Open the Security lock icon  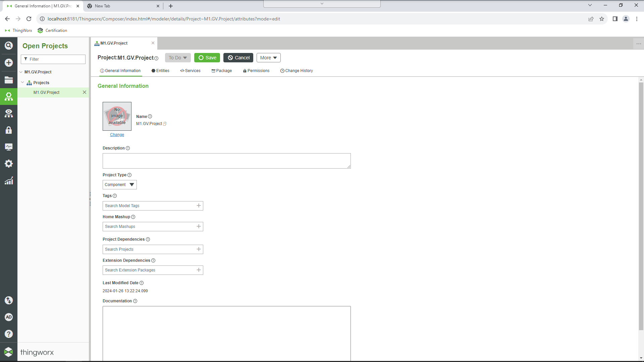(9, 130)
